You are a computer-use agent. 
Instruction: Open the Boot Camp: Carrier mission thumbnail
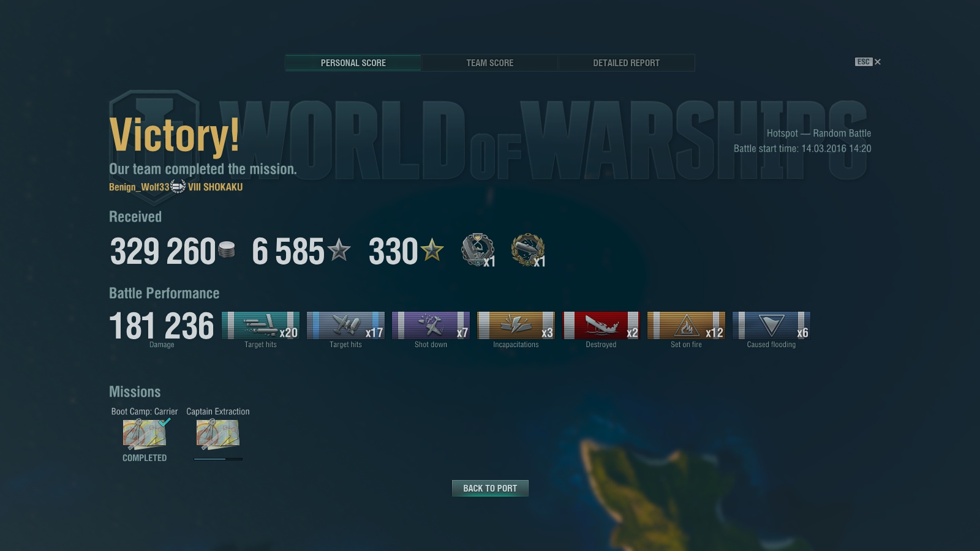[145, 434]
